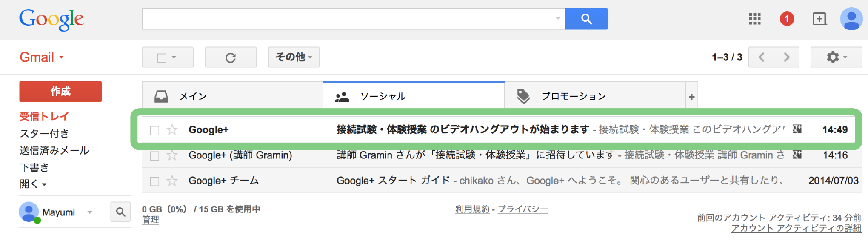868x241 pixels.
Task: Expand the settings gear dropdown
Action: (836, 57)
